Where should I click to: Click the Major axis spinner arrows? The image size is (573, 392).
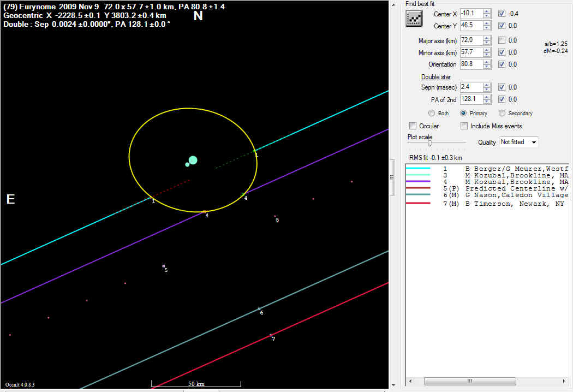coord(487,40)
